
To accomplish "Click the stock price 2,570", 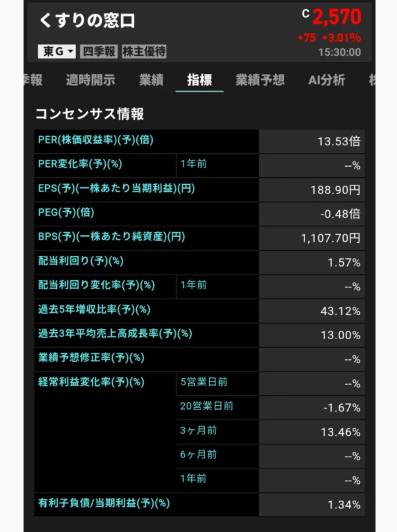I will [x=337, y=17].
